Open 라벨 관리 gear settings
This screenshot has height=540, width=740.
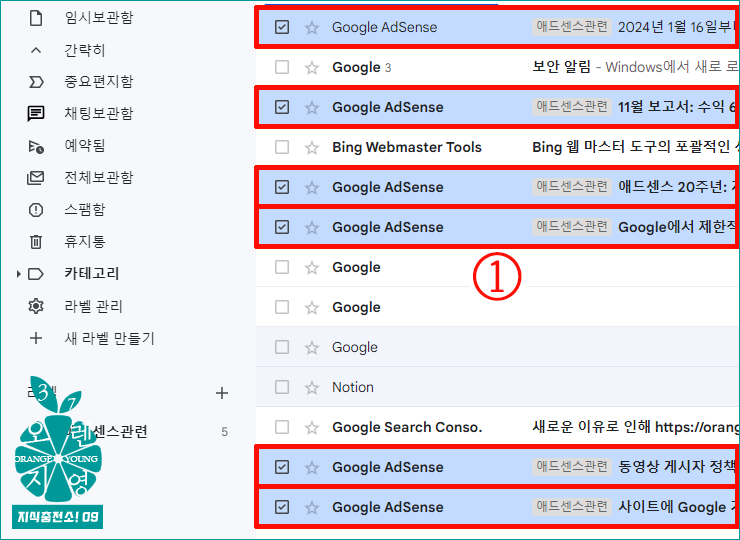(x=36, y=306)
